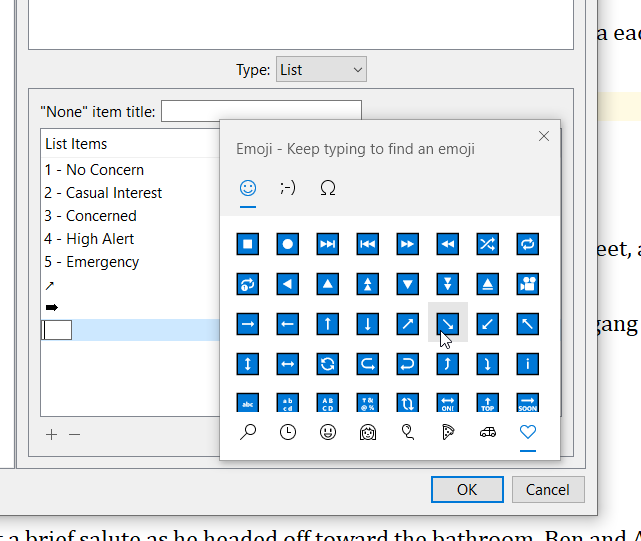
Task: Switch to the Symbols omega tab
Action: 328,188
